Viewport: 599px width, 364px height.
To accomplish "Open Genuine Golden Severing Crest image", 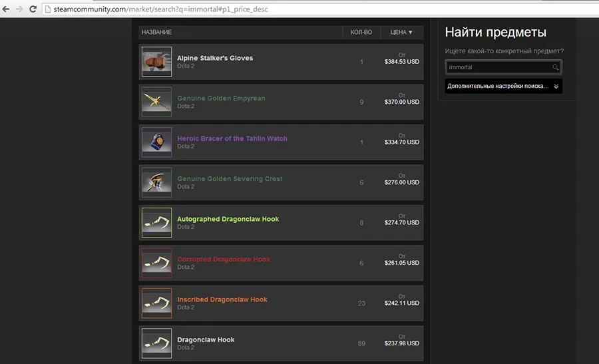I will pyautogui.click(x=156, y=182).
